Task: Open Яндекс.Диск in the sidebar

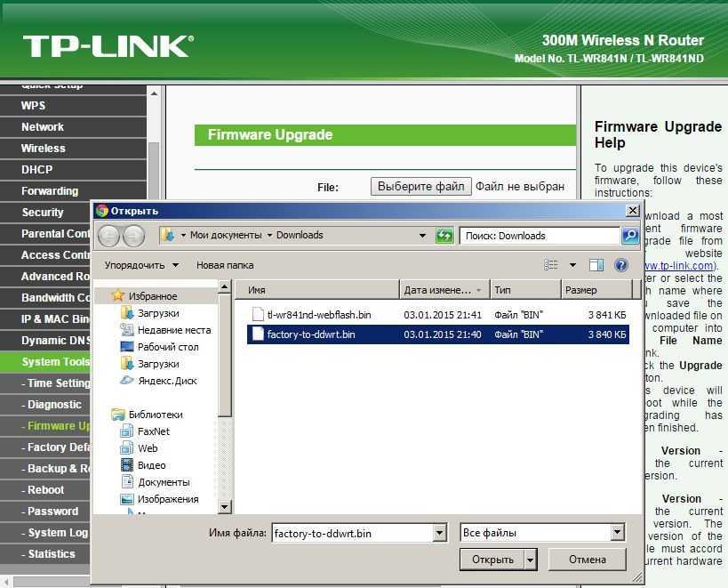Action: pos(167,381)
